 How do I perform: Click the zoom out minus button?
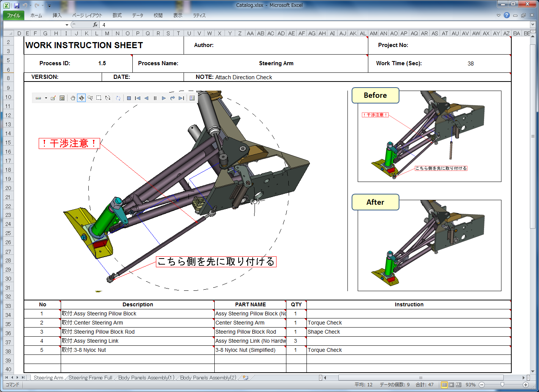coord(482,385)
